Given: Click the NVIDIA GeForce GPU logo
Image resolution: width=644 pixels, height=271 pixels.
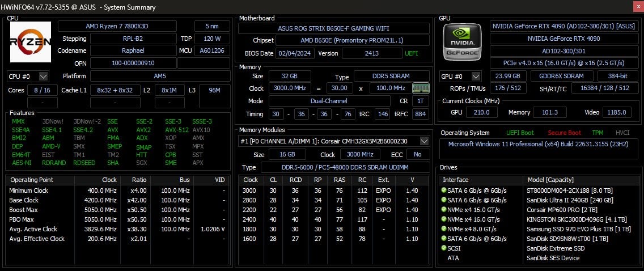Looking at the screenshot, I should [462, 42].
